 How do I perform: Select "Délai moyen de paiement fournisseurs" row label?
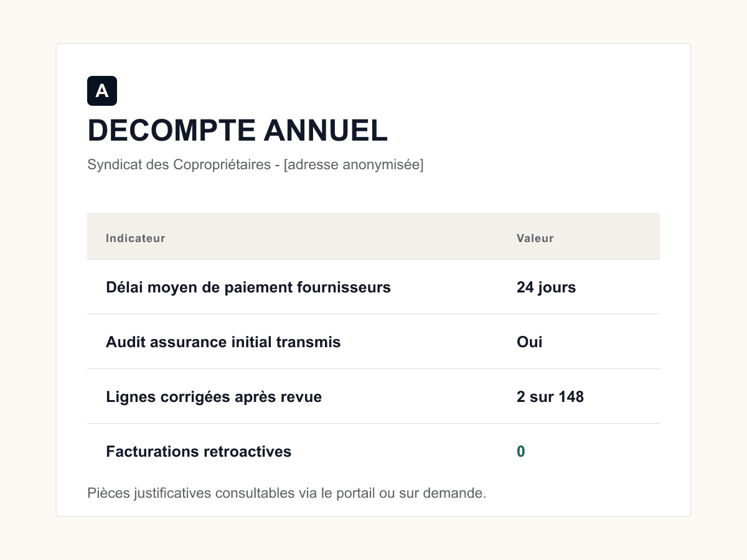pos(248,287)
